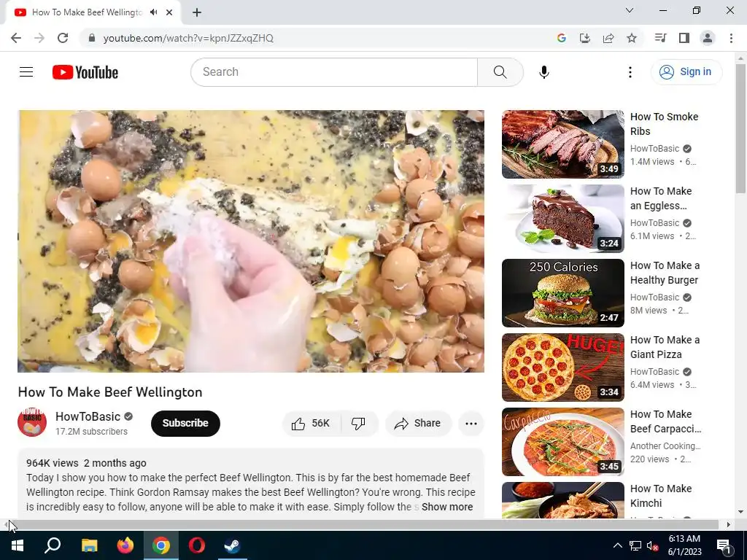This screenshot has height=560, width=747.
Task: Click How To Make a Giant Pizza title
Action: coord(665,347)
